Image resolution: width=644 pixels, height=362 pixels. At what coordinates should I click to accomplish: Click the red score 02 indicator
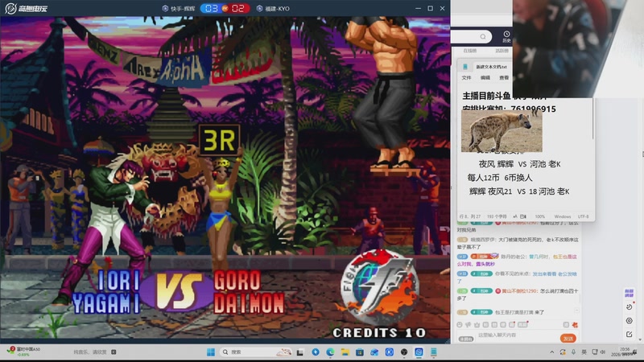point(238,9)
